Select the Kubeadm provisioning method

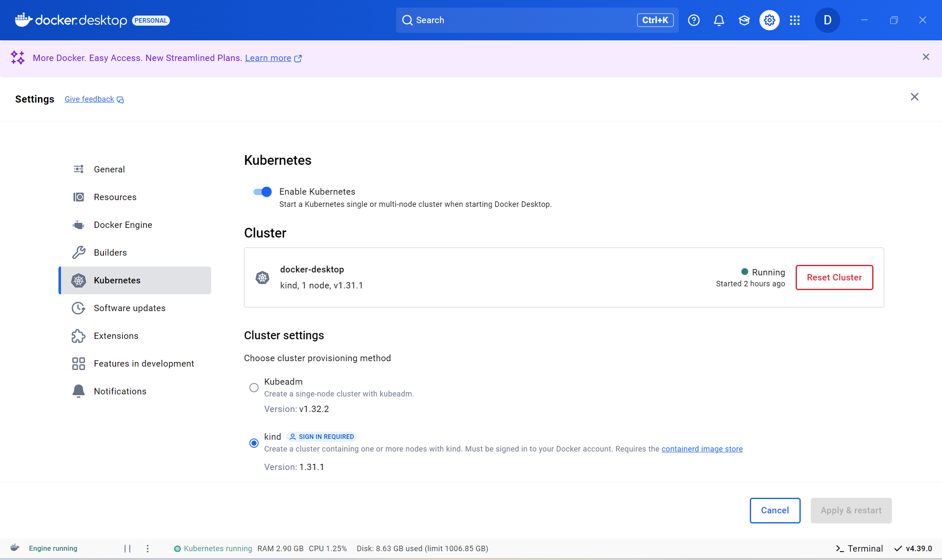(x=254, y=388)
